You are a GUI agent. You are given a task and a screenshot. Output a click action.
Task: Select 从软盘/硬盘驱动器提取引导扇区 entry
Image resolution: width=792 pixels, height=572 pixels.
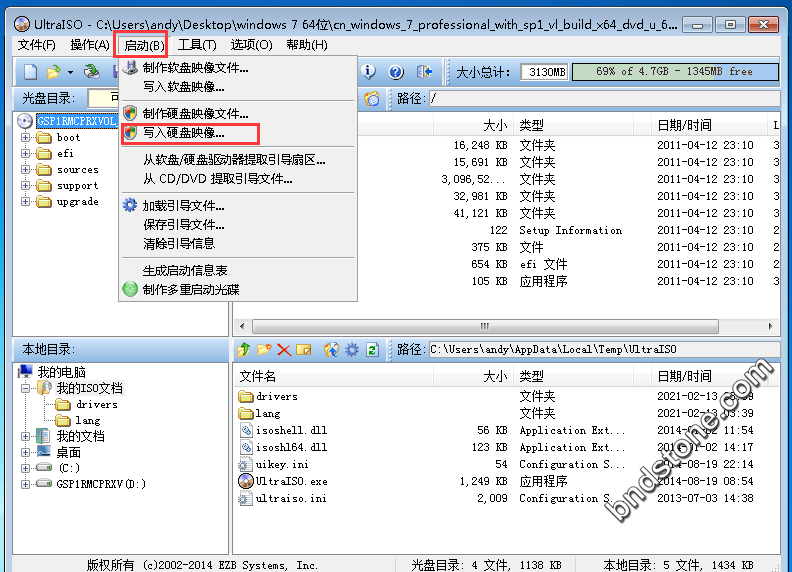(x=238, y=160)
